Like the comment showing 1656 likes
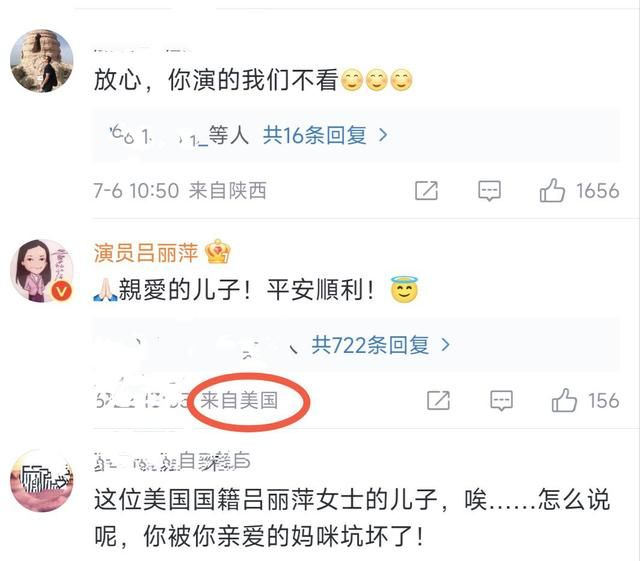Screen dimensions: 640x561 (552, 190)
